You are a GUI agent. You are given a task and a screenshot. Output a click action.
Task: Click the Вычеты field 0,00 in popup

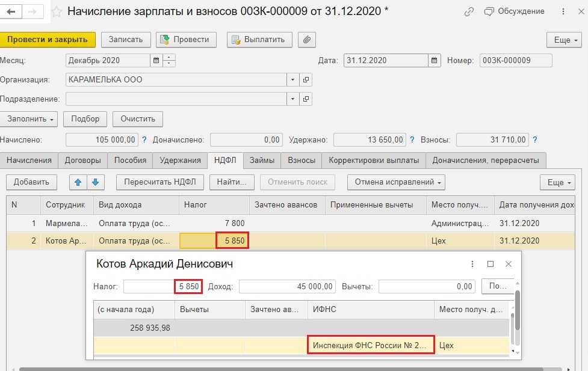(x=427, y=287)
